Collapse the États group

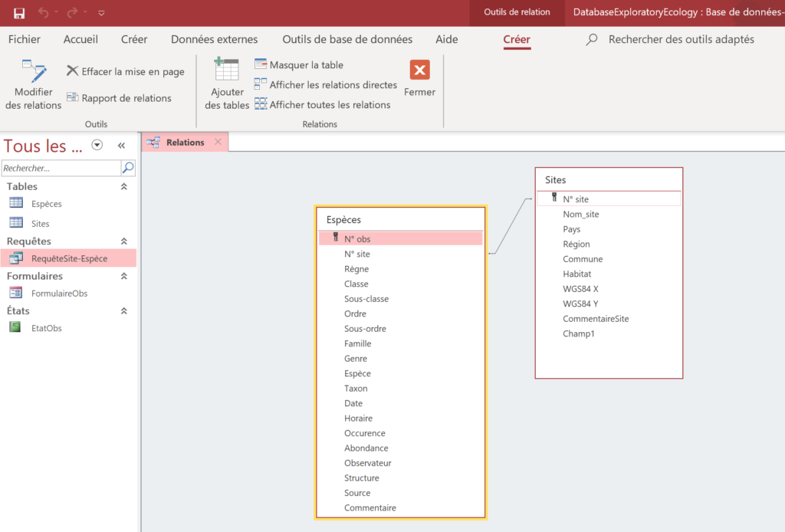click(124, 310)
